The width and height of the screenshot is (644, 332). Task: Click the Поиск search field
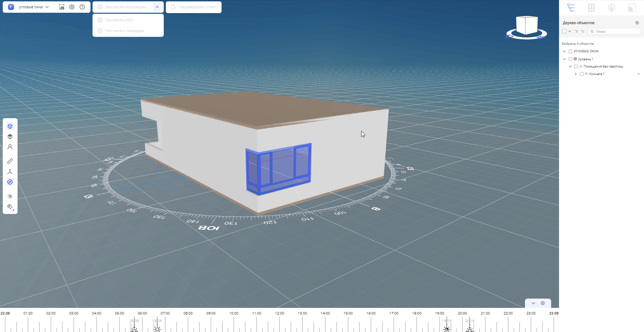coord(614,31)
